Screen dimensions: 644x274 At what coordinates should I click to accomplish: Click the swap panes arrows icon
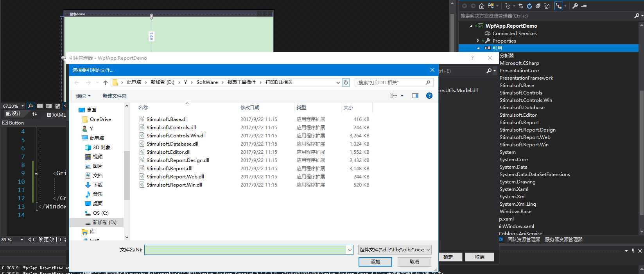34,114
